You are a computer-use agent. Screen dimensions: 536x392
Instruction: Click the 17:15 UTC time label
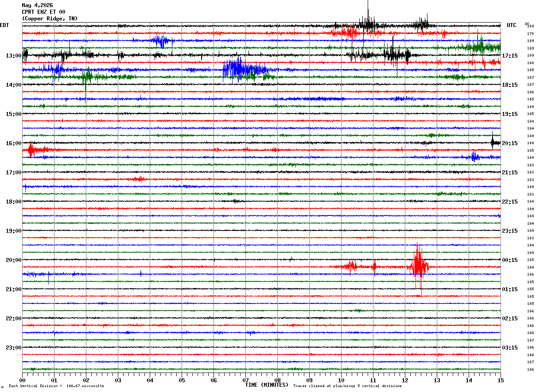[510, 56]
